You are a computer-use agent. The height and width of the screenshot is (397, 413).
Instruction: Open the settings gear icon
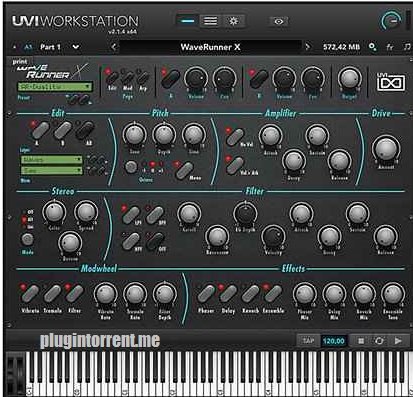click(233, 21)
